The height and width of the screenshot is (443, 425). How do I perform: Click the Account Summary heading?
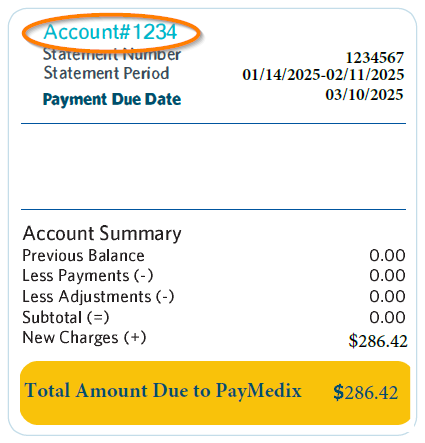point(102,233)
